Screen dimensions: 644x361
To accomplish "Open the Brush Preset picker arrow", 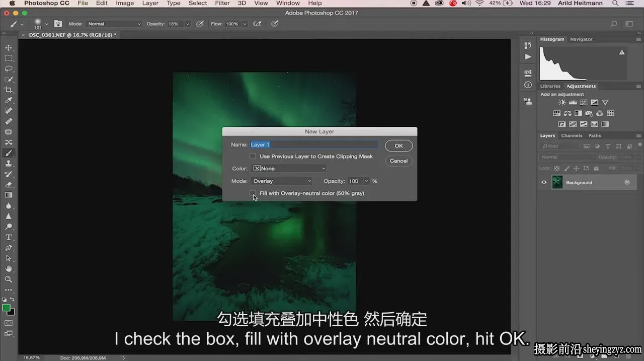I will [47, 24].
